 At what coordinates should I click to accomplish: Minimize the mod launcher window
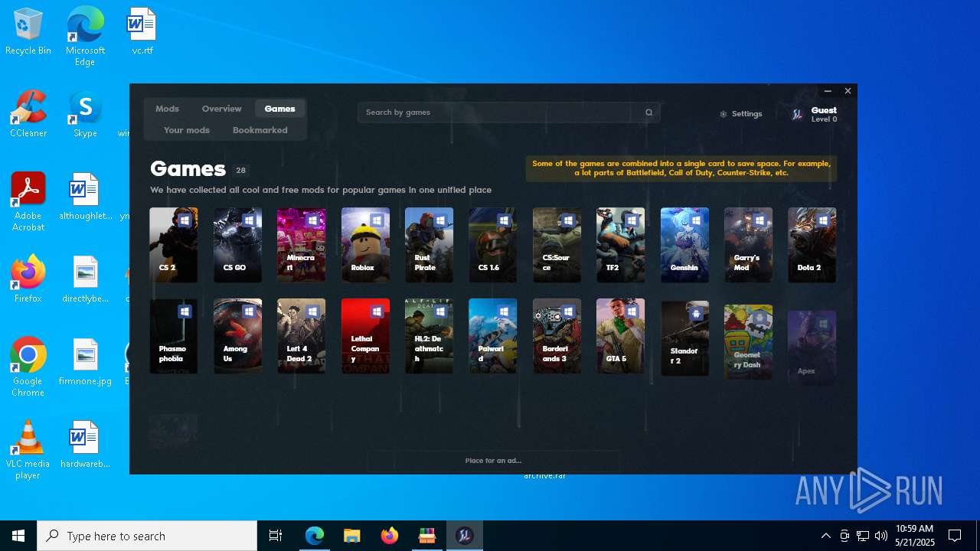click(x=828, y=91)
